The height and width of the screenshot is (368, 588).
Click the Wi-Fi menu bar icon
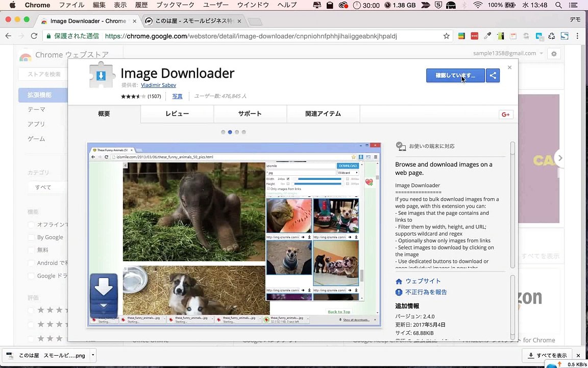point(478,5)
